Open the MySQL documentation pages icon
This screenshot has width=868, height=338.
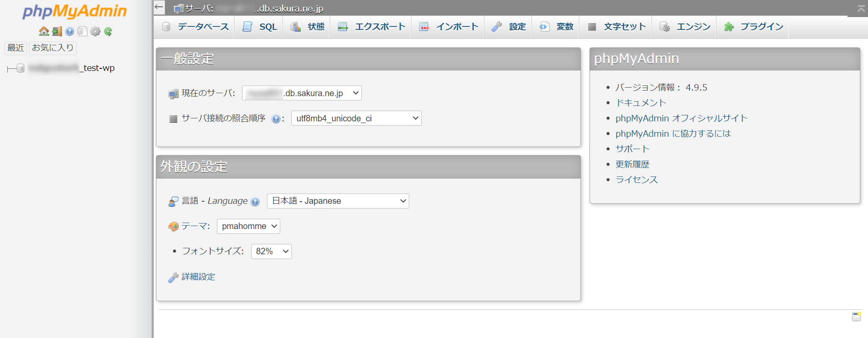(82, 31)
